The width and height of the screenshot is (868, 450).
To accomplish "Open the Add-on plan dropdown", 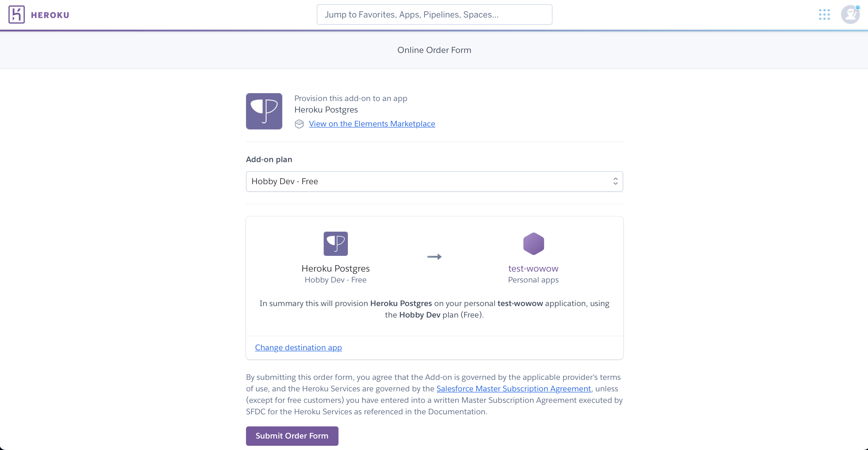I will click(x=434, y=181).
